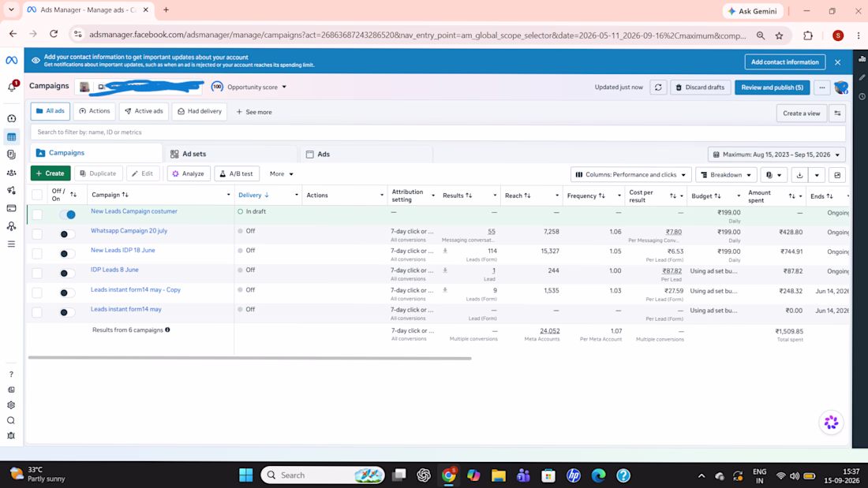Open Ads reporting icon in left sidebar
Viewport: 868px width, 488px height.
coord(12,155)
